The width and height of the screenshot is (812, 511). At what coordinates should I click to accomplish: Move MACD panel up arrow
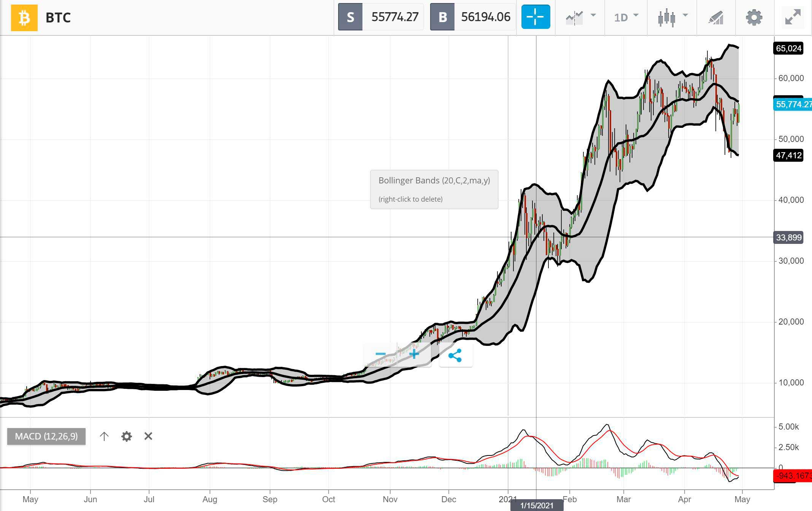[x=104, y=436]
